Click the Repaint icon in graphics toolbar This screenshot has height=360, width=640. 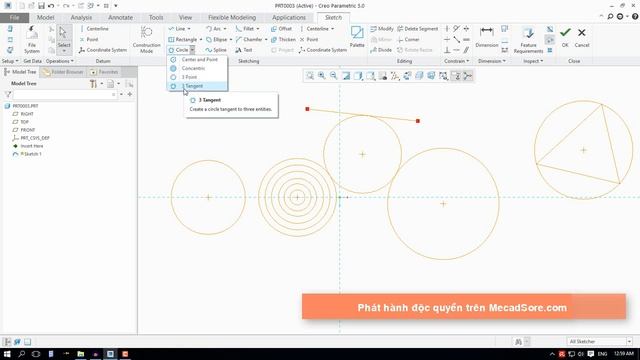pos(346,76)
